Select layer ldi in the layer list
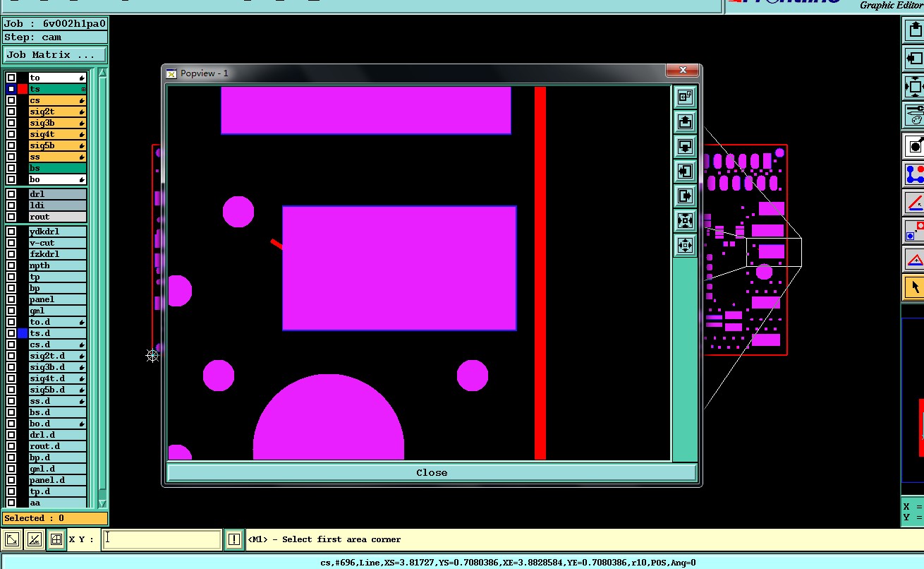 pyautogui.click(x=57, y=205)
